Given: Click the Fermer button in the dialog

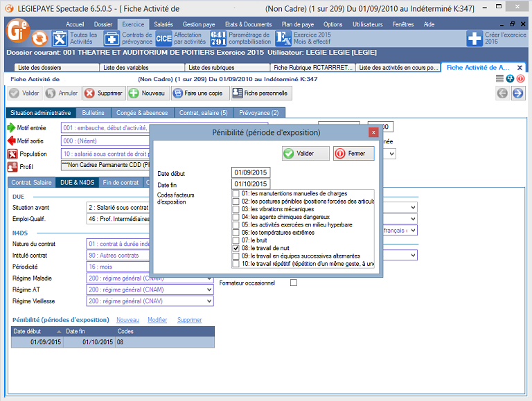Looking at the screenshot, I should pos(353,154).
